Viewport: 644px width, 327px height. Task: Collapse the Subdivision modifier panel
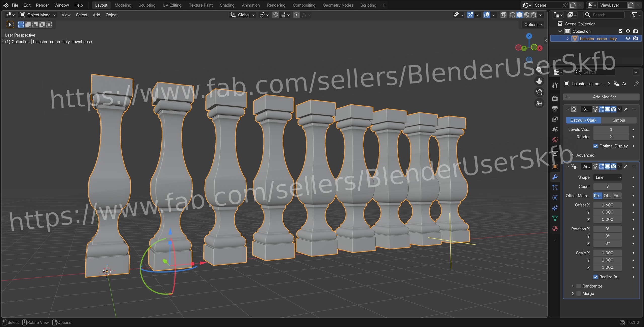point(567,109)
